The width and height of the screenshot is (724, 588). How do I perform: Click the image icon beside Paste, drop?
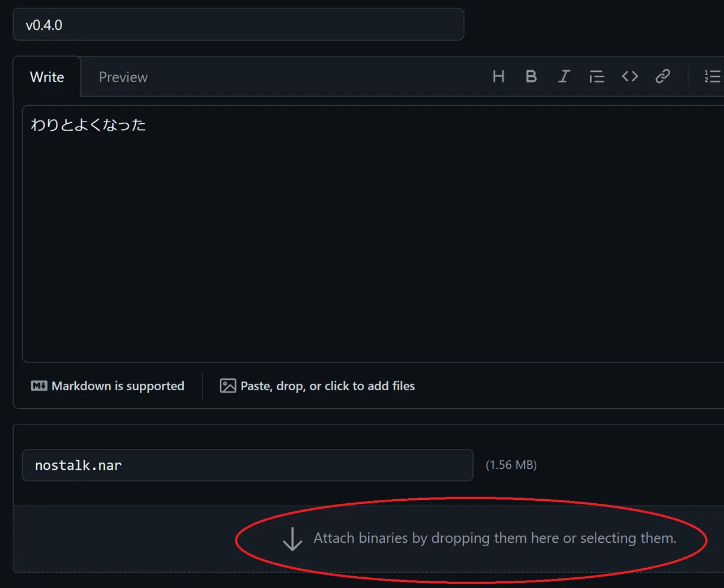pyautogui.click(x=228, y=386)
